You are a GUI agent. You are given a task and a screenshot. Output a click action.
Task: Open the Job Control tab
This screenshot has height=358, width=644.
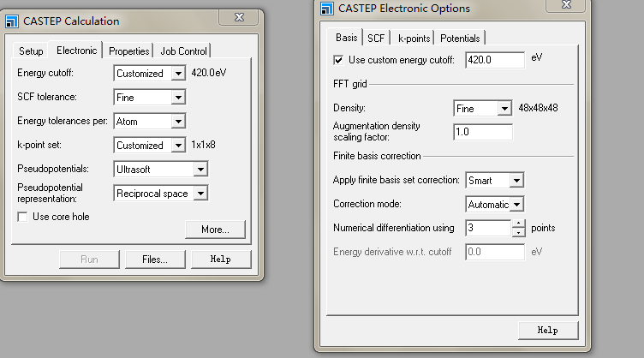click(183, 51)
